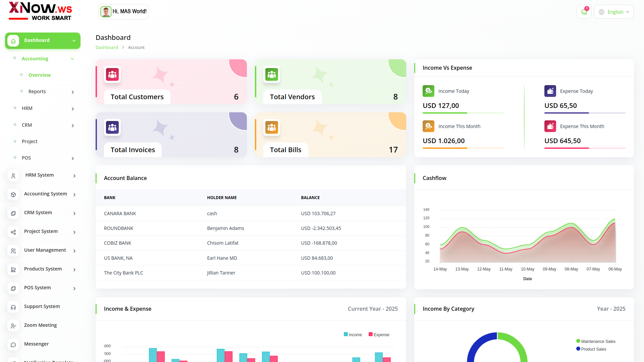Click the Total Bills card icon

pyautogui.click(x=272, y=127)
